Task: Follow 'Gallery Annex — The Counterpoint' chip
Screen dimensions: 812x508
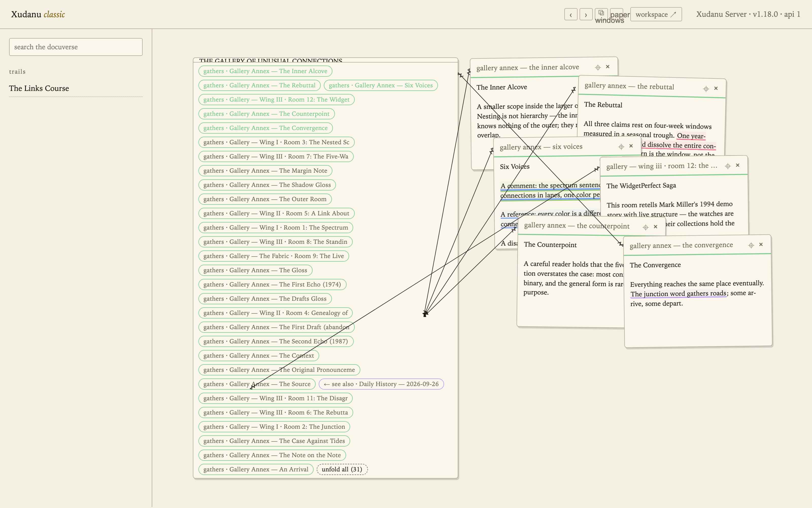Action: [266, 114]
